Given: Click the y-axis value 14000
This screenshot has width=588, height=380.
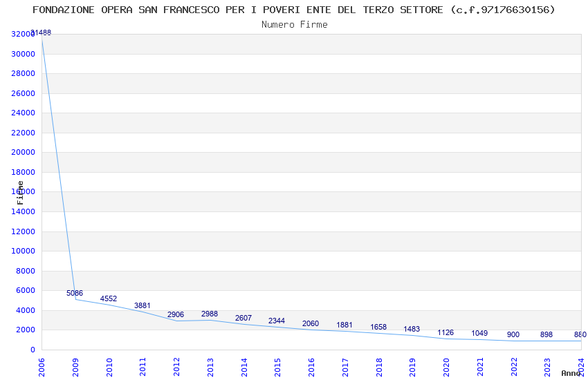Looking at the screenshot, I should pyautogui.click(x=24, y=211).
